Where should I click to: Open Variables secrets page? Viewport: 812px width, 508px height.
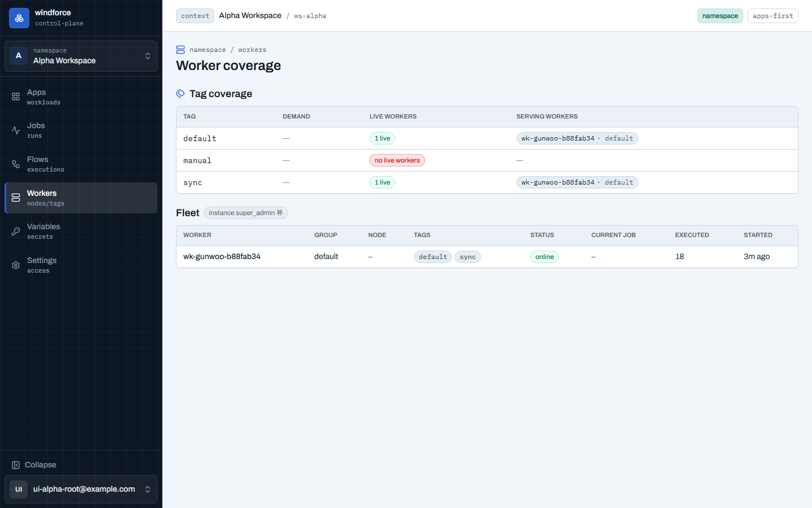(x=81, y=231)
